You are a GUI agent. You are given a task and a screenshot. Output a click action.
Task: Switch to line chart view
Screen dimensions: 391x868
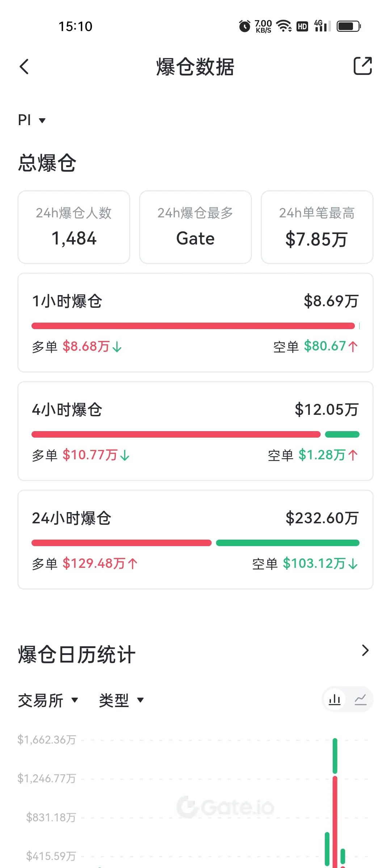361,699
